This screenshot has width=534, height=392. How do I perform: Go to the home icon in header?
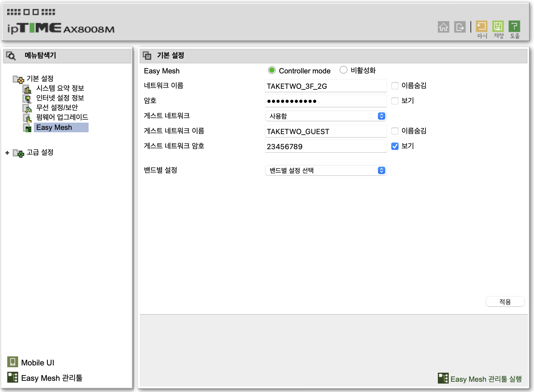444,27
